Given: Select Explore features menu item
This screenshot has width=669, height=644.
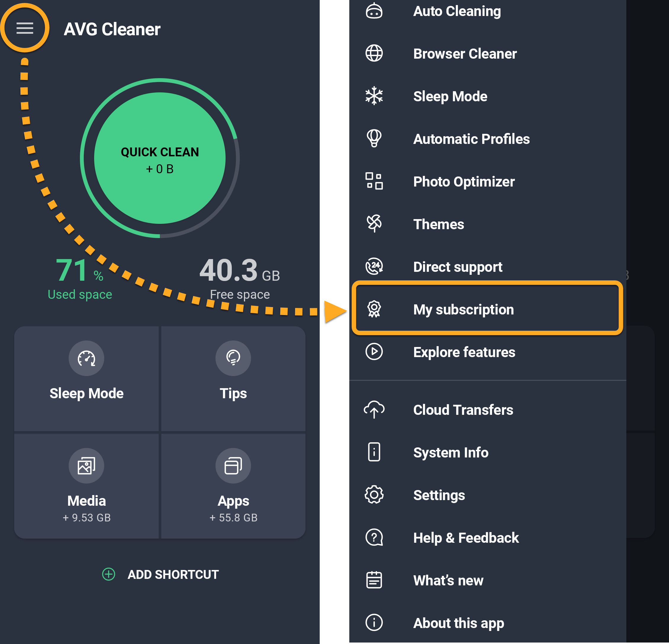Looking at the screenshot, I should (464, 352).
